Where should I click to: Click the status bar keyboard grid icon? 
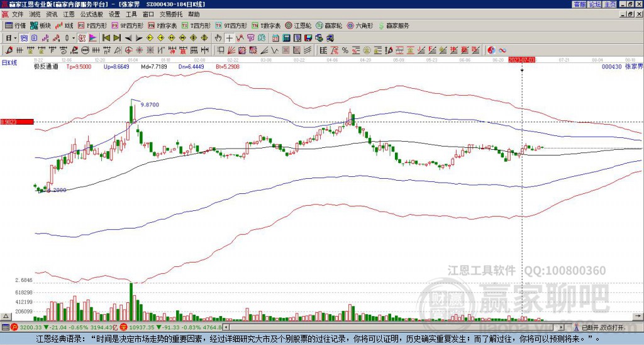pos(5,328)
